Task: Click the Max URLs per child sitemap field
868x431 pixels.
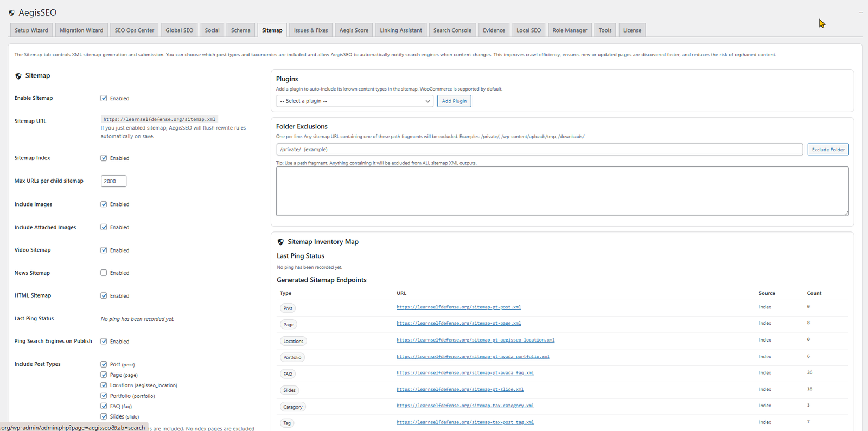Action: [x=113, y=181]
